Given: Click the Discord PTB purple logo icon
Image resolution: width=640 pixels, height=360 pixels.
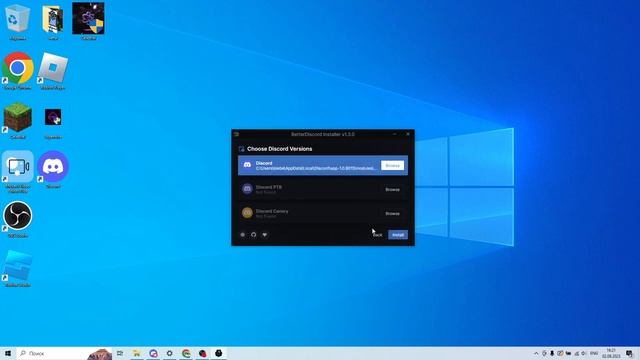Looking at the screenshot, I should click(x=247, y=189).
